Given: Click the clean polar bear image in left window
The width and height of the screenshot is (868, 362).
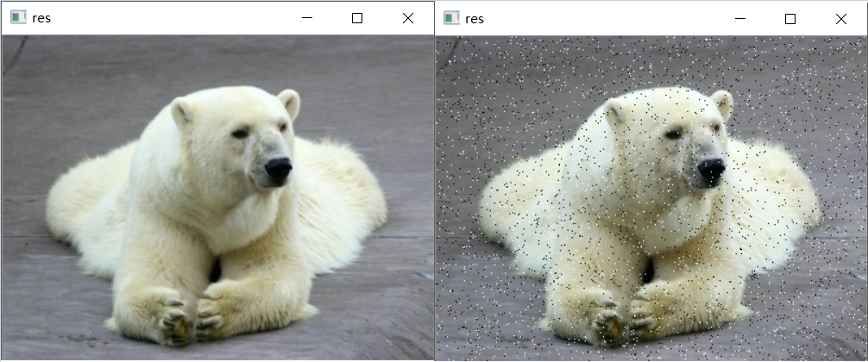Looking at the screenshot, I should [x=217, y=198].
